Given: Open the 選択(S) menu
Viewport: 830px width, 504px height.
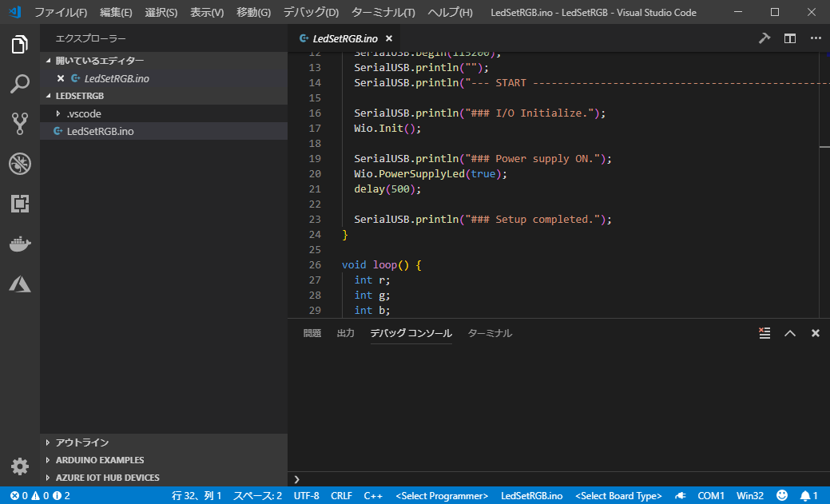Looking at the screenshot, I should [161, 12].
